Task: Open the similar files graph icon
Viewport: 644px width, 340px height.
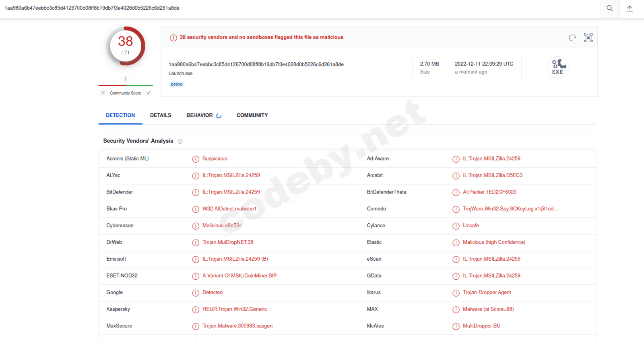Action: pos(588,38)
